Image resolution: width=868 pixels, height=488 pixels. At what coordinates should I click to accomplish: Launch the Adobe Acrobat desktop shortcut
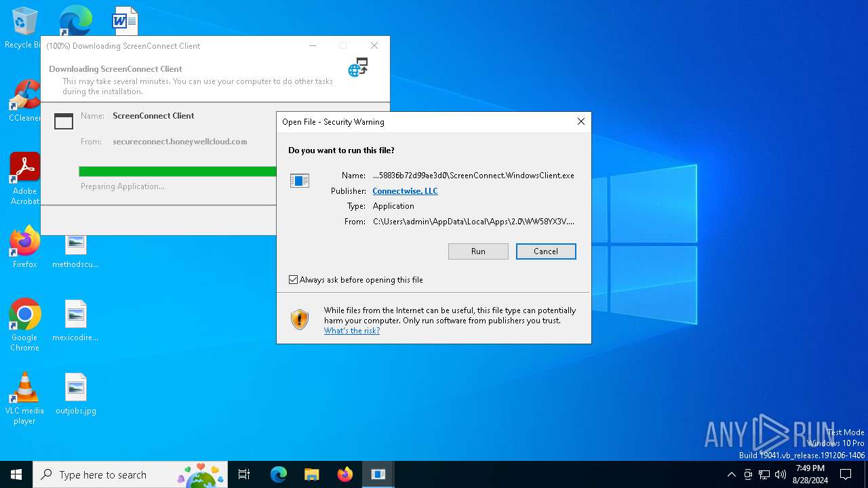(24, 179)
